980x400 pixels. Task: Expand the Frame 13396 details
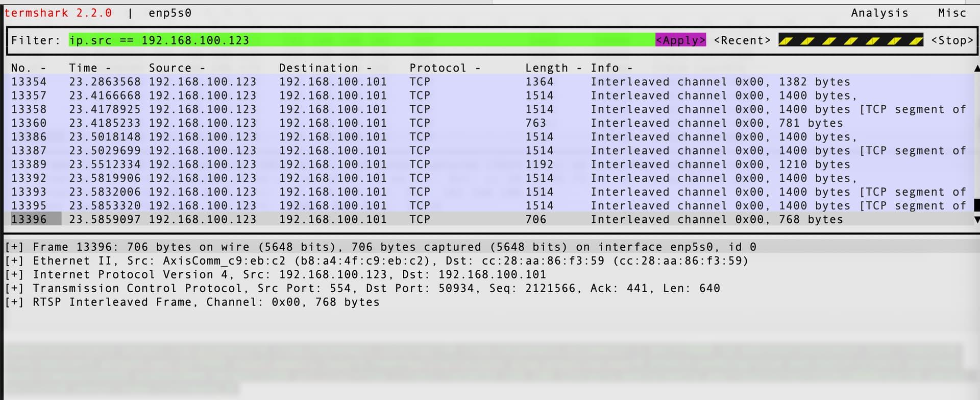[14, 247]
